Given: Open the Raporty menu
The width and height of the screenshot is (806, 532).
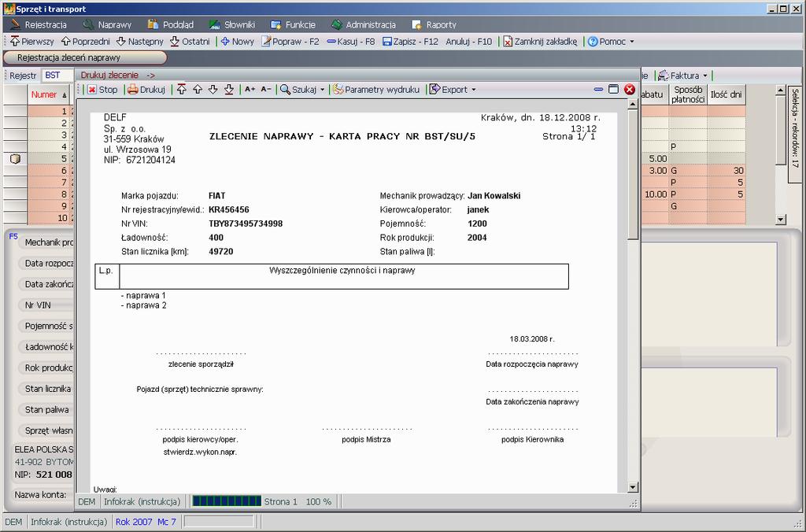Looking at the screenshot, I should (x=434, y=24).
